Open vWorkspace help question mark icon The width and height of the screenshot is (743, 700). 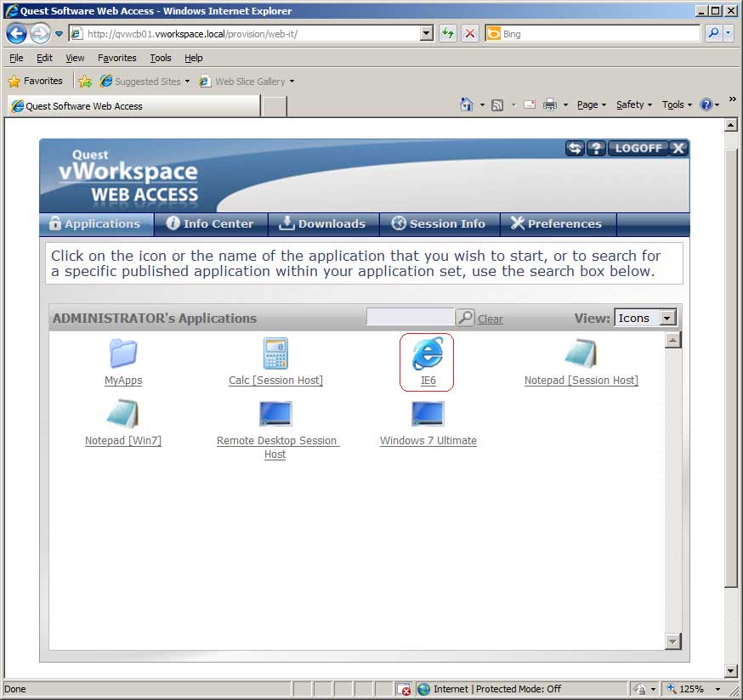coord(596,149)
